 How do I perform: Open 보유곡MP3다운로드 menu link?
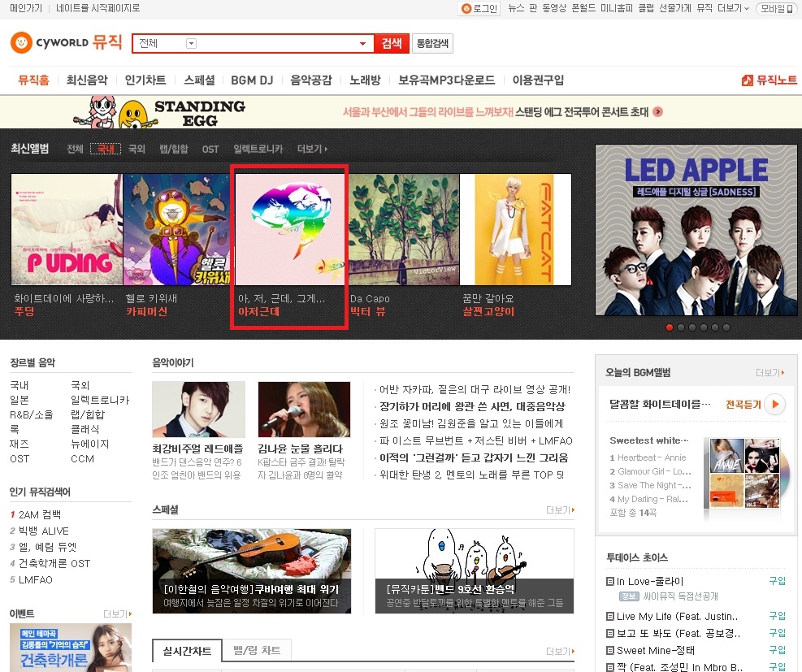[x=447, y=80]
